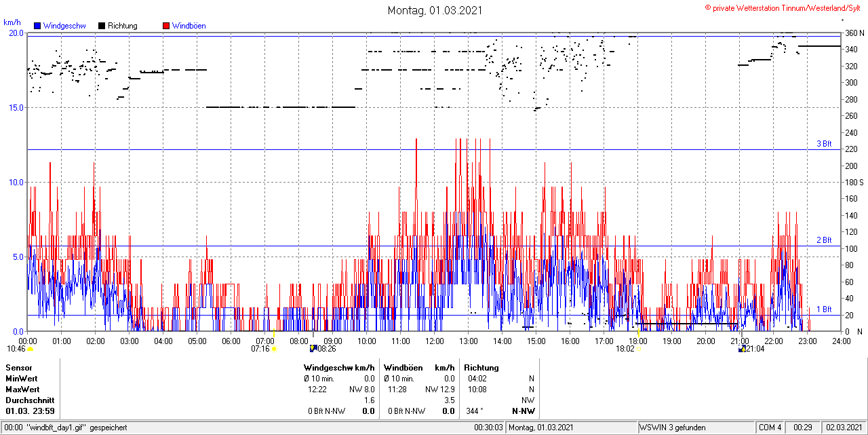Click the blue Windgeschw legend swatch
Viewport: 868px width, 435px height.
37,26
